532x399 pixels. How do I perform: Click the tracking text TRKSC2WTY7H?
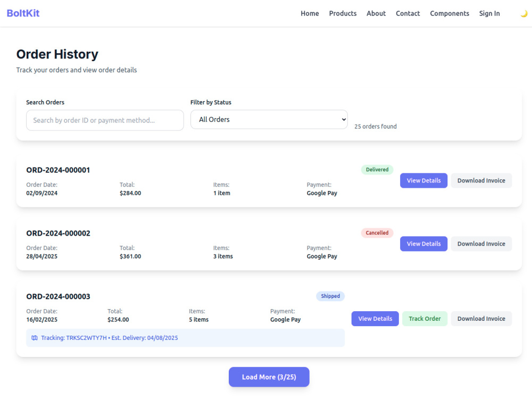click(86, 338)
